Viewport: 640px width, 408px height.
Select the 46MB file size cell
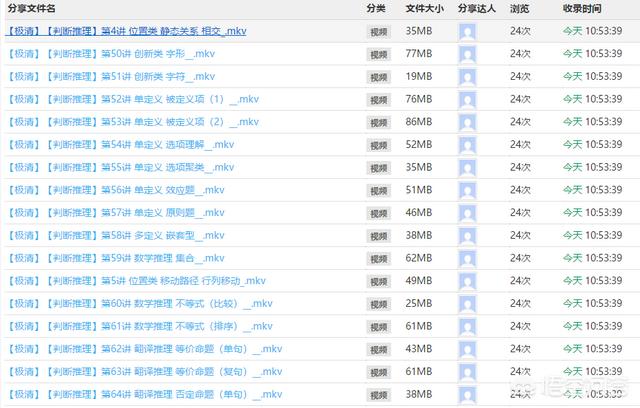(x=419, y=213)
